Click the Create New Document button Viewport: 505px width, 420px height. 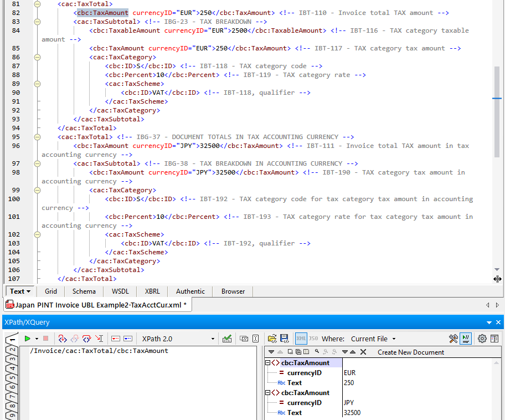(411, 352)
